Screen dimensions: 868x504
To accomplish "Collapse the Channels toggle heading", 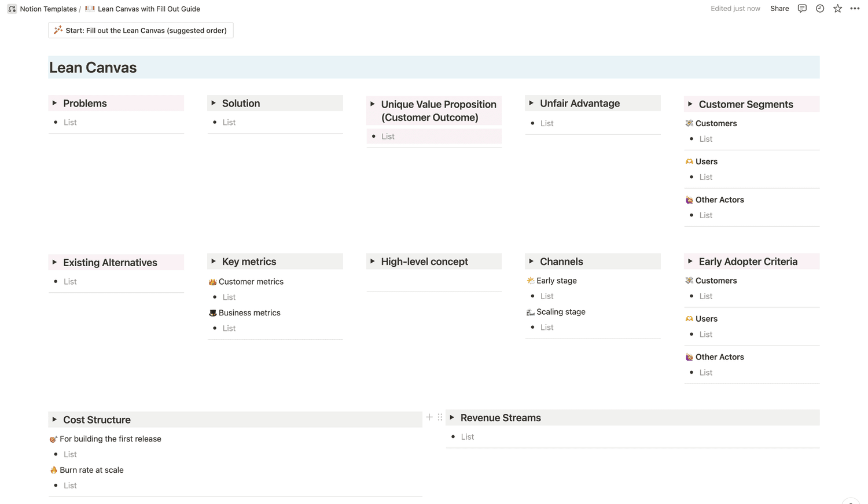I will point(532,261).
